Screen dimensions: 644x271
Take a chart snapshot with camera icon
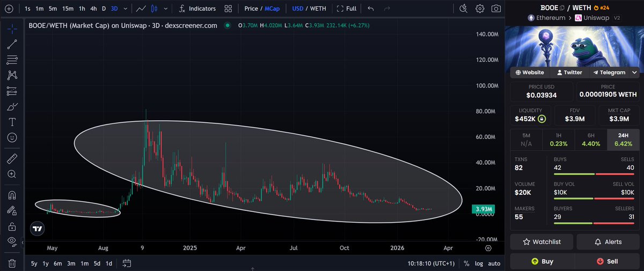click(x=496, y=9)
